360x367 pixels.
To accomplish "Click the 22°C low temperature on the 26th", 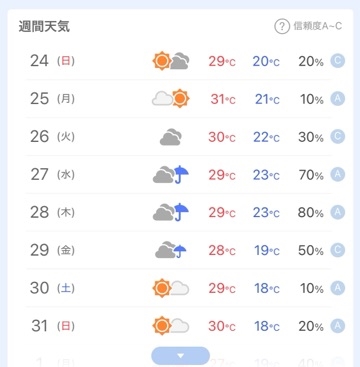I will [x=266, y=137].
